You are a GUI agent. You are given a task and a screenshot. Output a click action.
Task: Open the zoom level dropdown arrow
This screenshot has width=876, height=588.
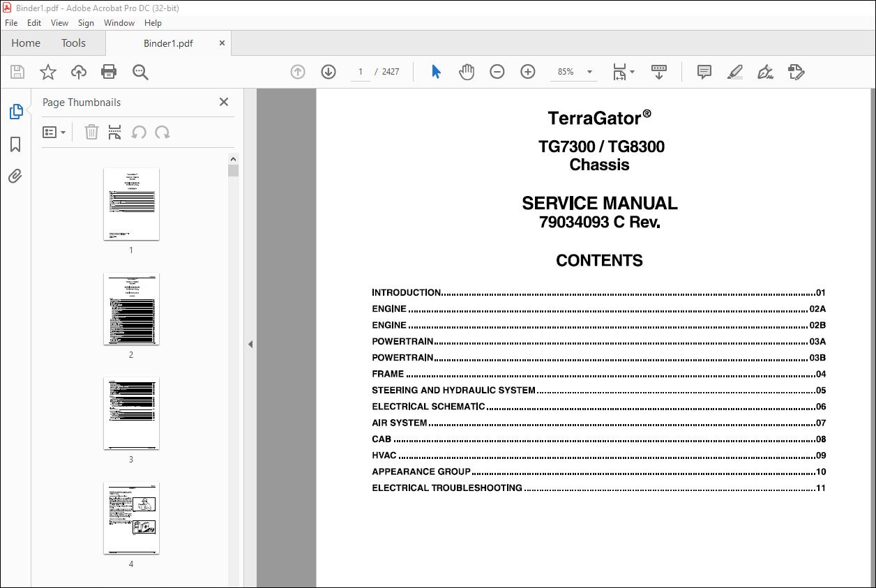point(590,72)
